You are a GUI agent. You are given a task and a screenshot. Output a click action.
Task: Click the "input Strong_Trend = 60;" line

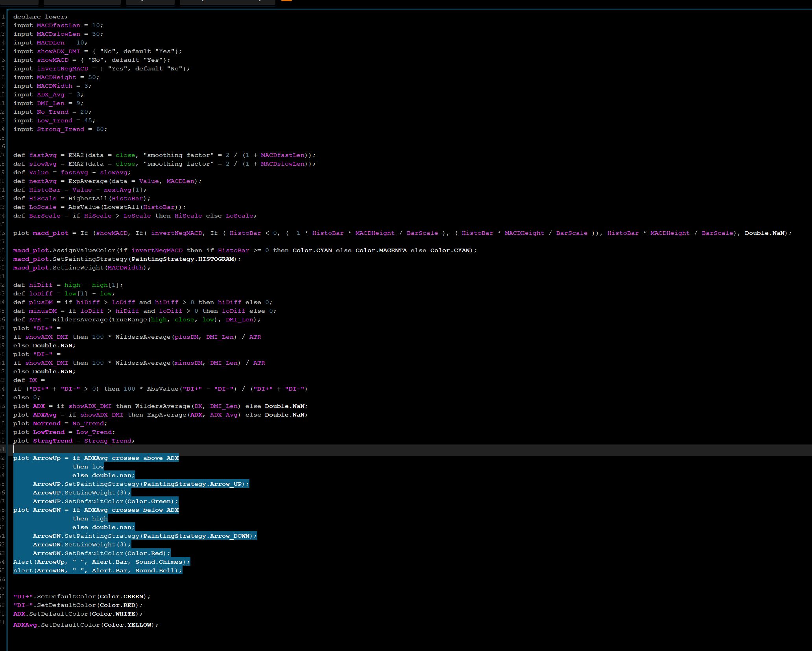pos(60,129)
